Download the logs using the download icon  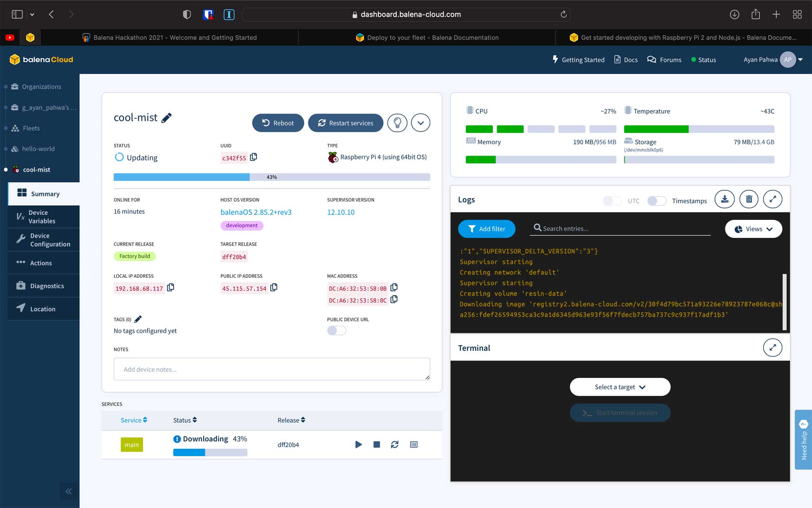725,199
